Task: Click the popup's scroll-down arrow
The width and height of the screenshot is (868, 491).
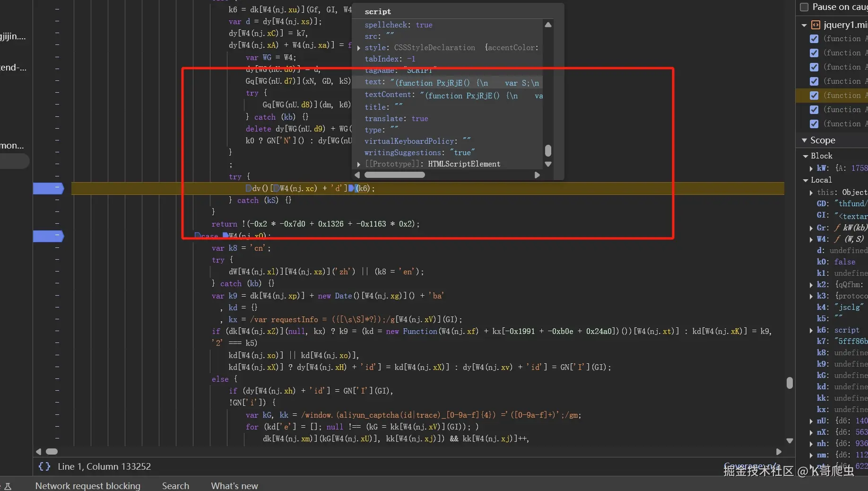Action: [548, 164]
